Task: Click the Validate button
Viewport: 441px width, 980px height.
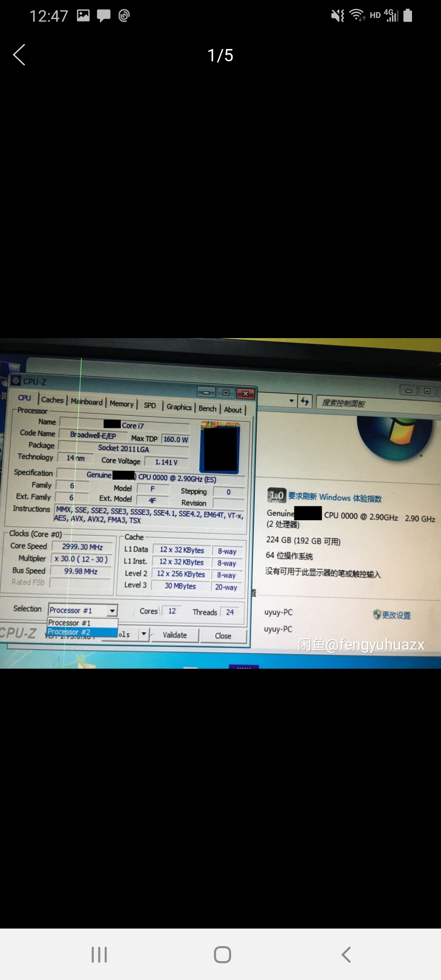Action: (175, 635)
